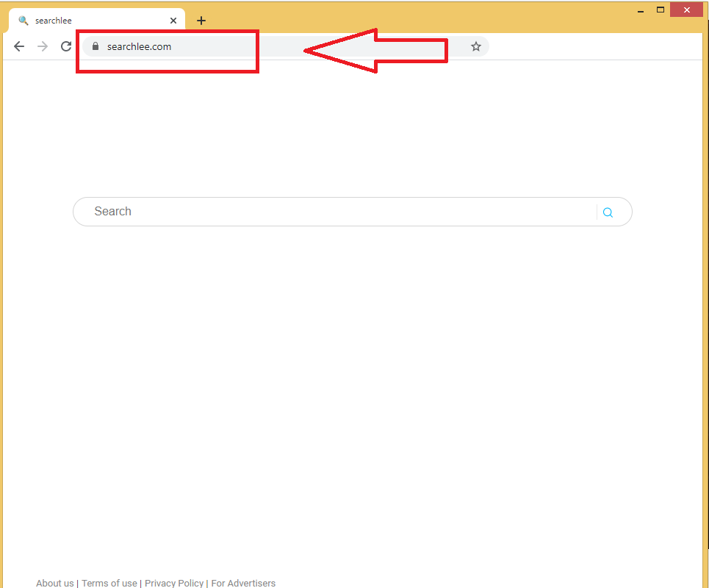Minimize the browser window
Image resolution: width=709 pixels, height=588 pixels.
click(641, 10)
